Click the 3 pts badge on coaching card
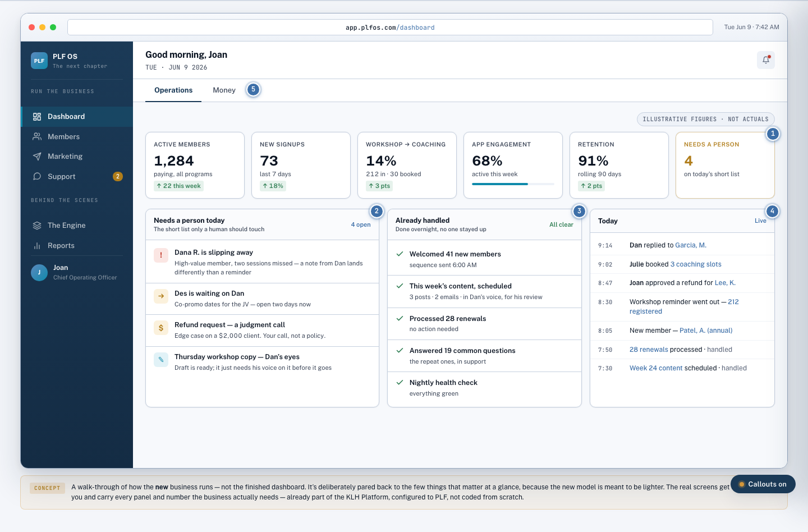The width and height of the screenshot is (808, 532). point(379,186)
